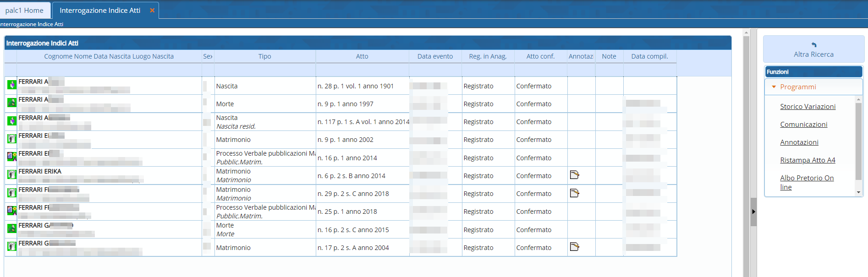Click the publication record icon for the 16 p. 1 anno 2014 act
868x277 pixels.
coord(11,157)
